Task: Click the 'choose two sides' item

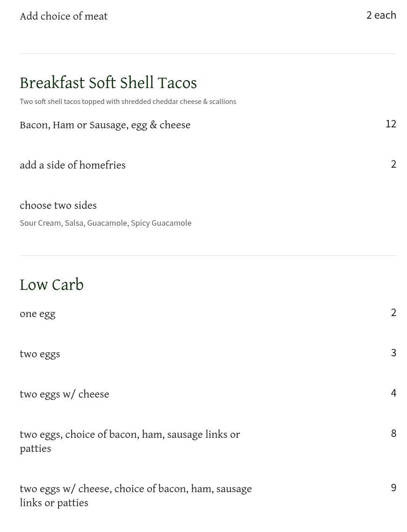Action: (58, 206)
